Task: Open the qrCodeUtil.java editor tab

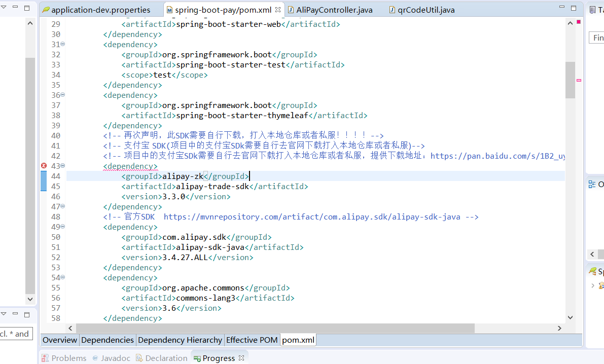Action: click(x=422, y=10)
